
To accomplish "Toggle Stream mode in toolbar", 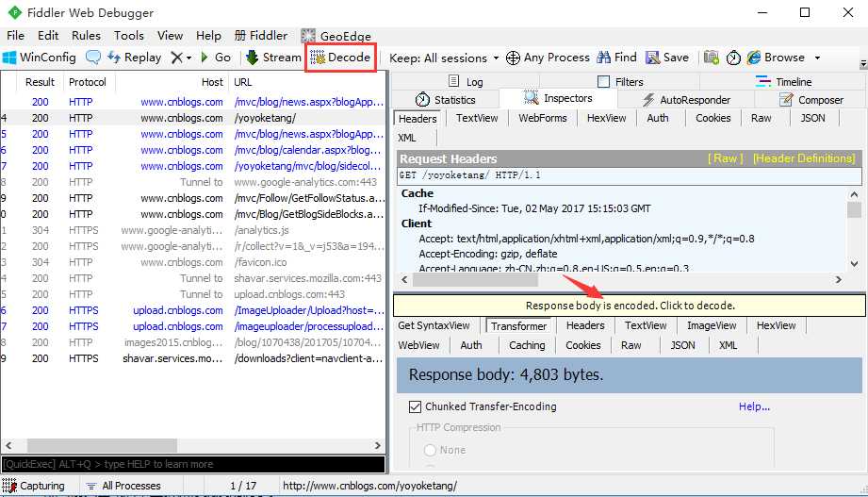I will tap(273, 58).
